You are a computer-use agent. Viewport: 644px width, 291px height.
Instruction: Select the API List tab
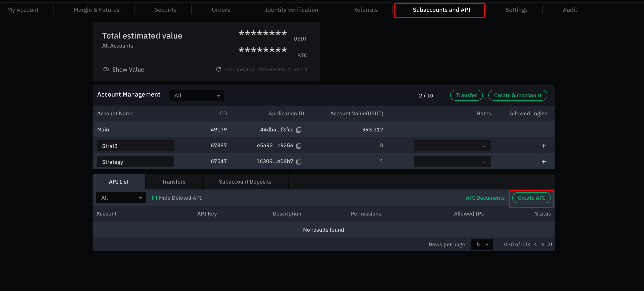coord(118,182)
